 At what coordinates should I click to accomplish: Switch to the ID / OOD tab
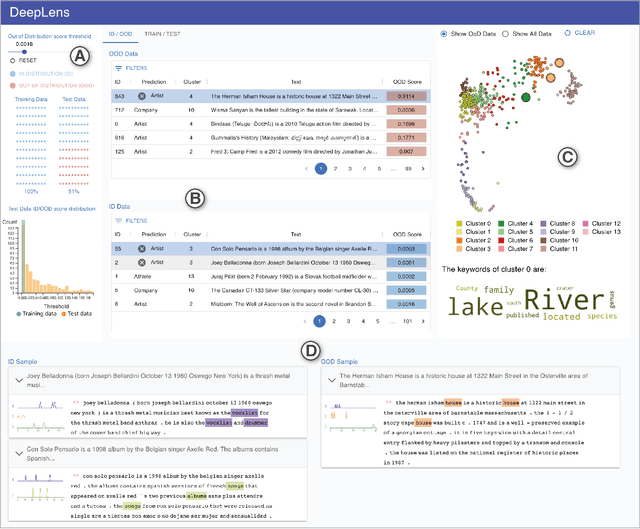[120, 34]
